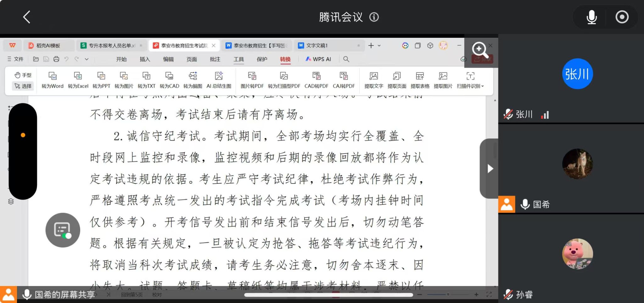Click the 转为PPT toolbar icon
This screenshot has height=303, width=644.
pyautogui.click(x=101, y=80)
